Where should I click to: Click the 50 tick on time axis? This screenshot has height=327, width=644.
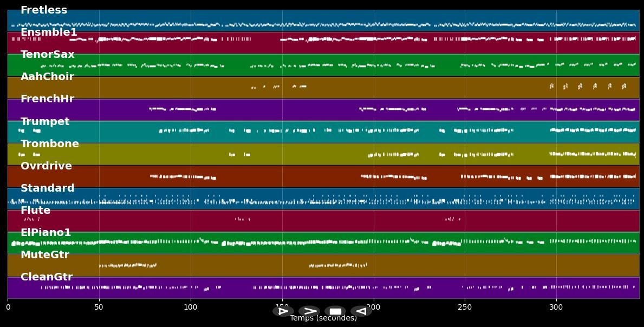pyautogui.click(x=99, y=308)
